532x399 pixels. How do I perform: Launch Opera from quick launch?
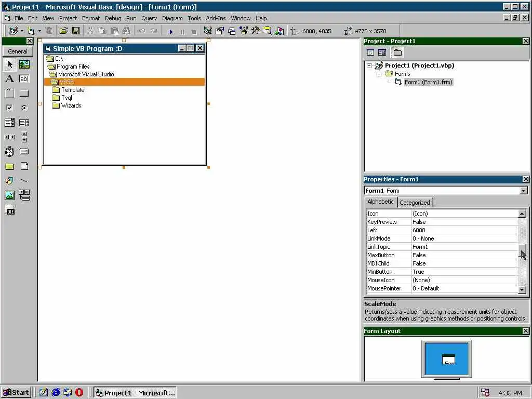[x=79, y=393]
